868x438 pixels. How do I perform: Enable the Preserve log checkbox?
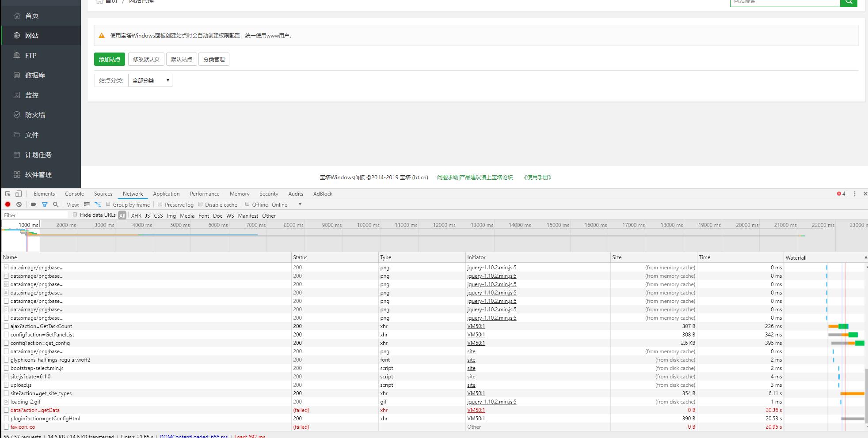click(160, 204)
